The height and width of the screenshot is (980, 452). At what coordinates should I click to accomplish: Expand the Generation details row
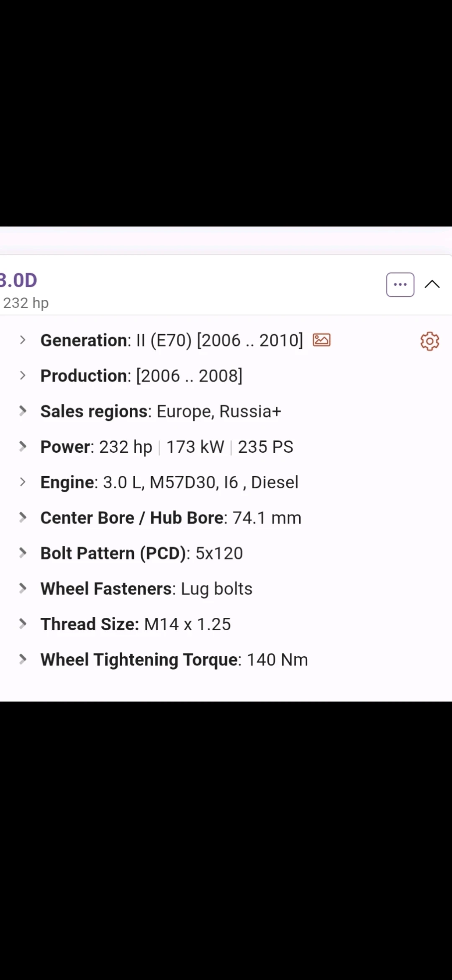[22, 340]
